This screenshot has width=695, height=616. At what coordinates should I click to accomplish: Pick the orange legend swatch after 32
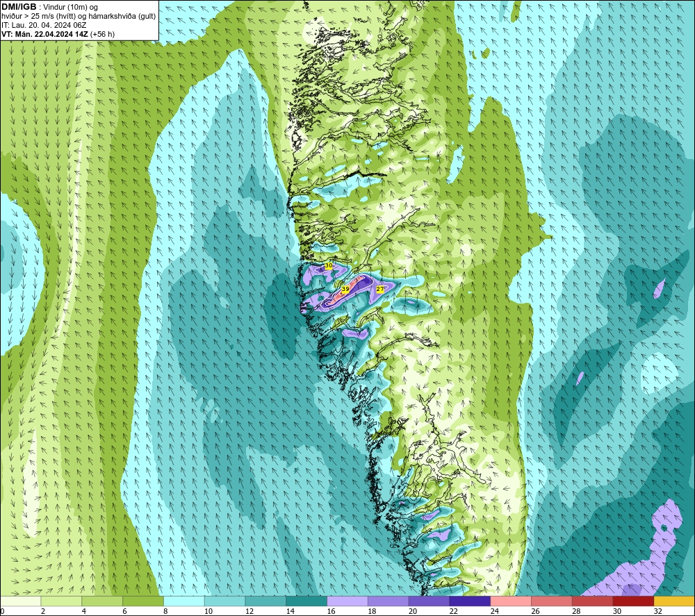674,601
